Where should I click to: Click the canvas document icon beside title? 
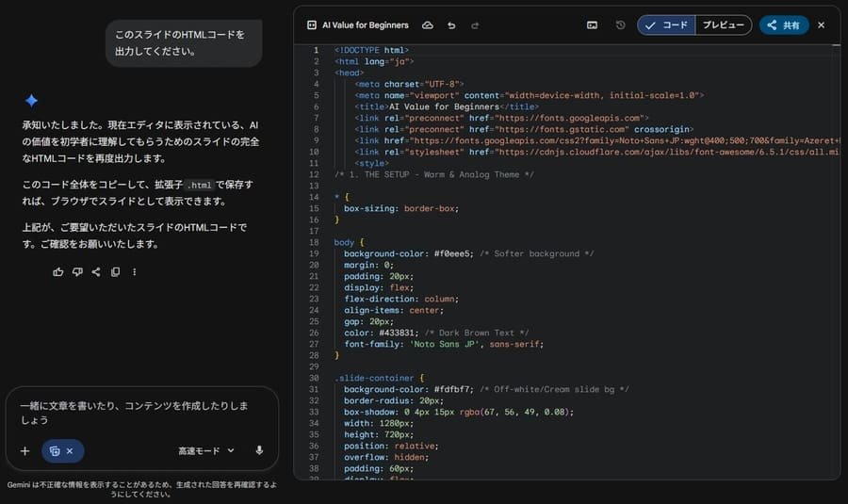pyautogui.click(x=312, y=25)
